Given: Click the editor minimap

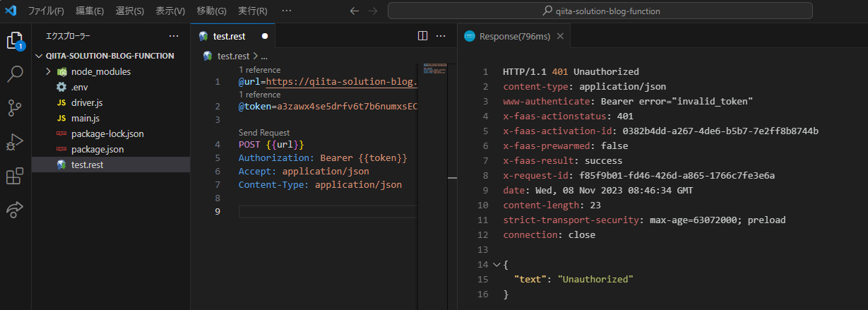Looking at the screenshot, I should 436,68.
